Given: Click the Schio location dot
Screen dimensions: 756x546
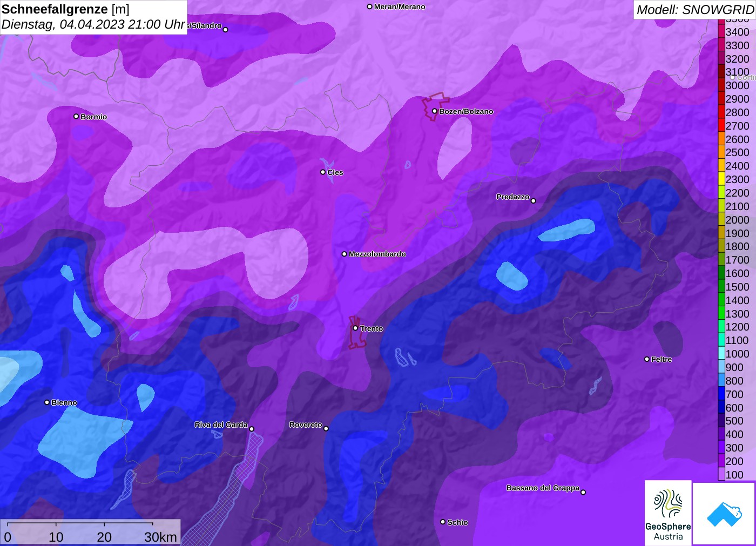Looking at the screenshot, I should click(x=443, y=522).
